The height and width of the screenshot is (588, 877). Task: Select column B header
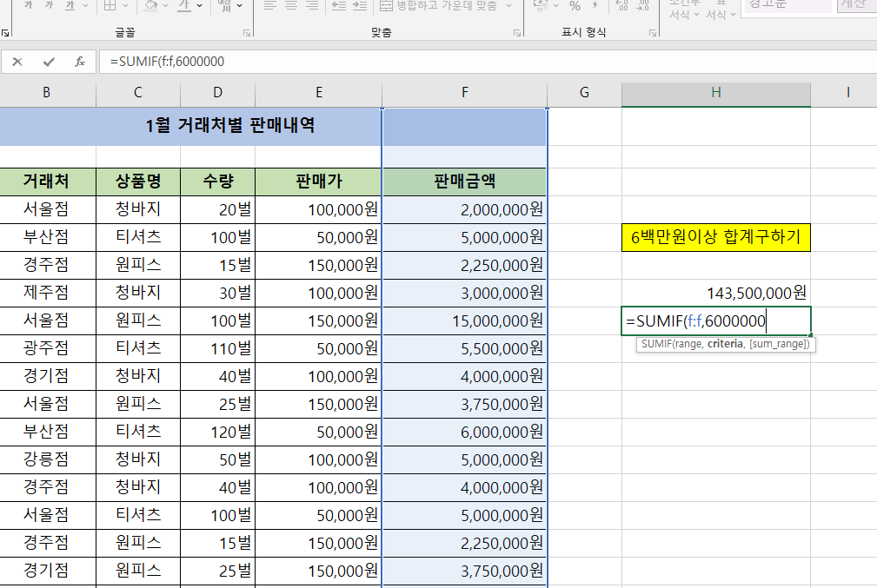tap(46, 92)
